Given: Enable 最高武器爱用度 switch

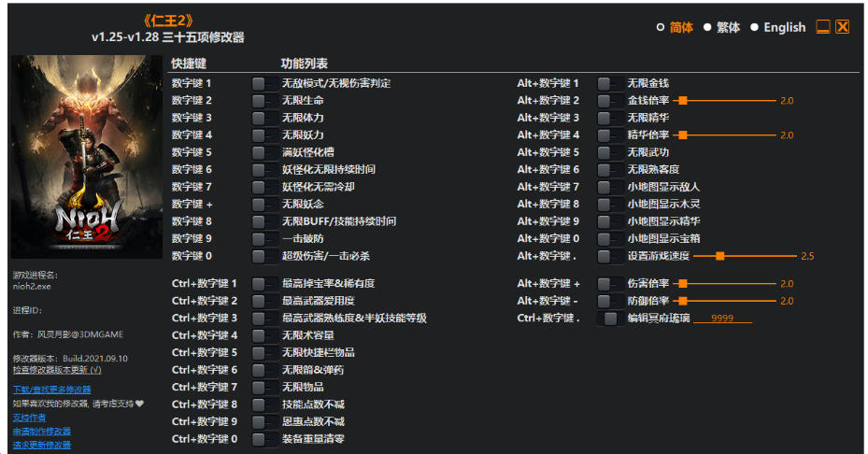Looking at the screenshot, I should click(264, 301).
